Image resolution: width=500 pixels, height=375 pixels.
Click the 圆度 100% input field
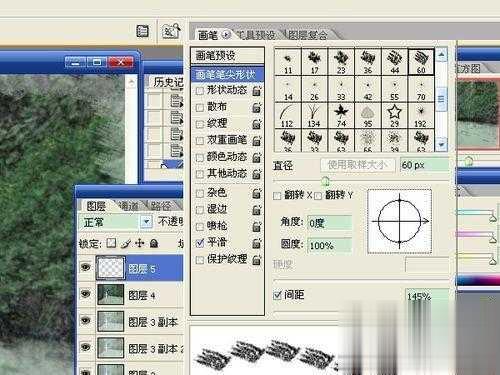329,246
